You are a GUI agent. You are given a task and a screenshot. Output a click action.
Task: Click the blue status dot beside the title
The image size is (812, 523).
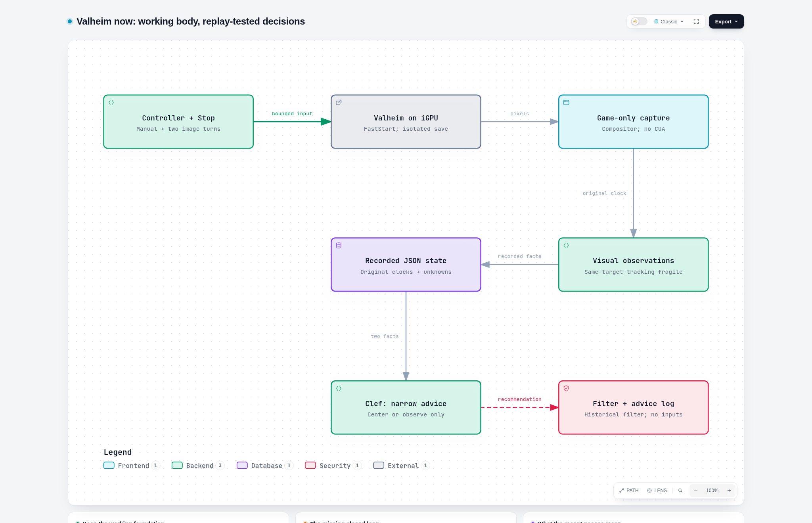[x=70, y=21]
